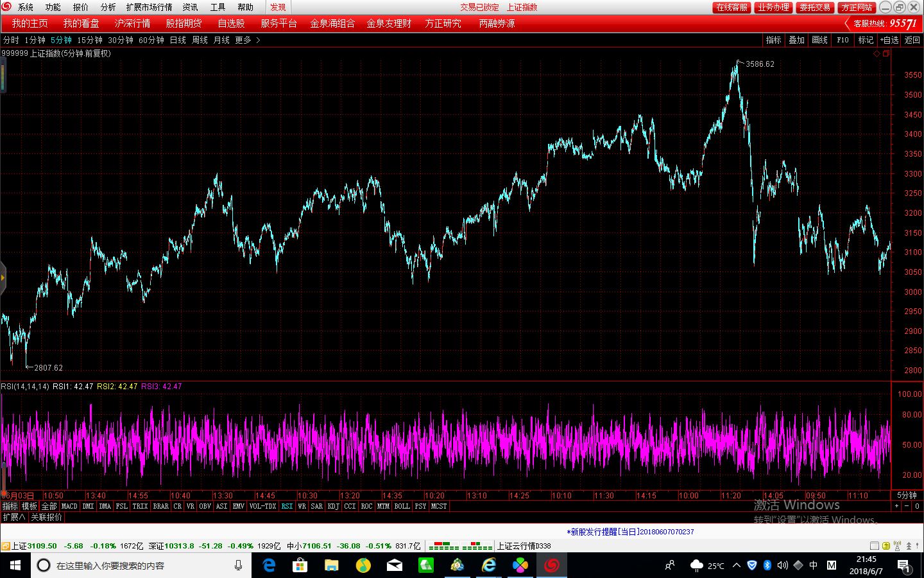Switch indicator to KDJ
This screenshot has height=578, width=924.
pos(333,506)
